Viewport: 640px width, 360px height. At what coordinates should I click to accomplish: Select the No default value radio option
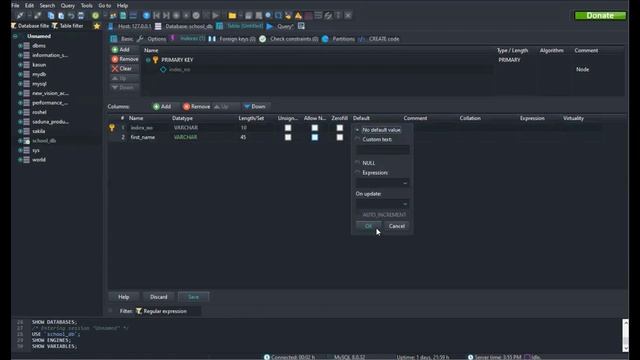click(358, 130)
